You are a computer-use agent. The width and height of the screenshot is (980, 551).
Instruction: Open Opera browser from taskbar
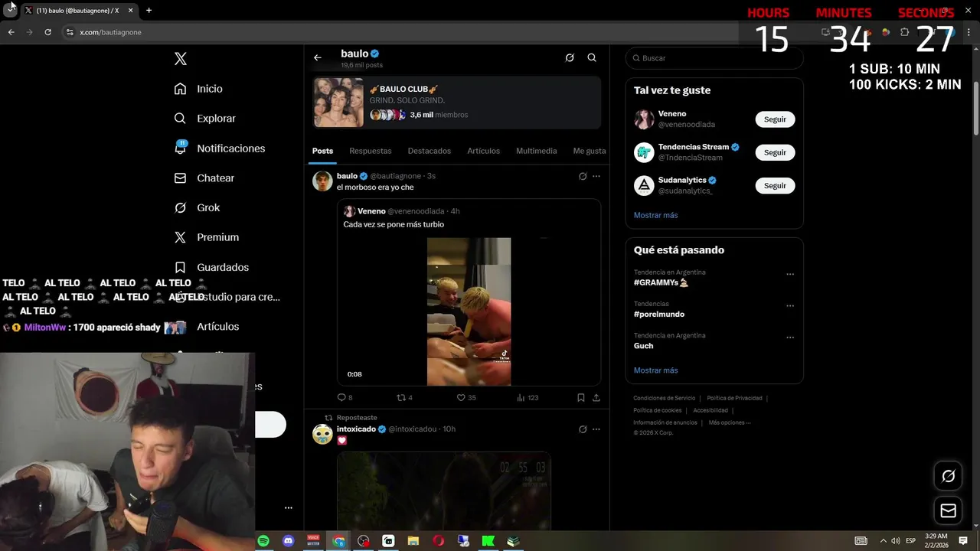point(439,541)
